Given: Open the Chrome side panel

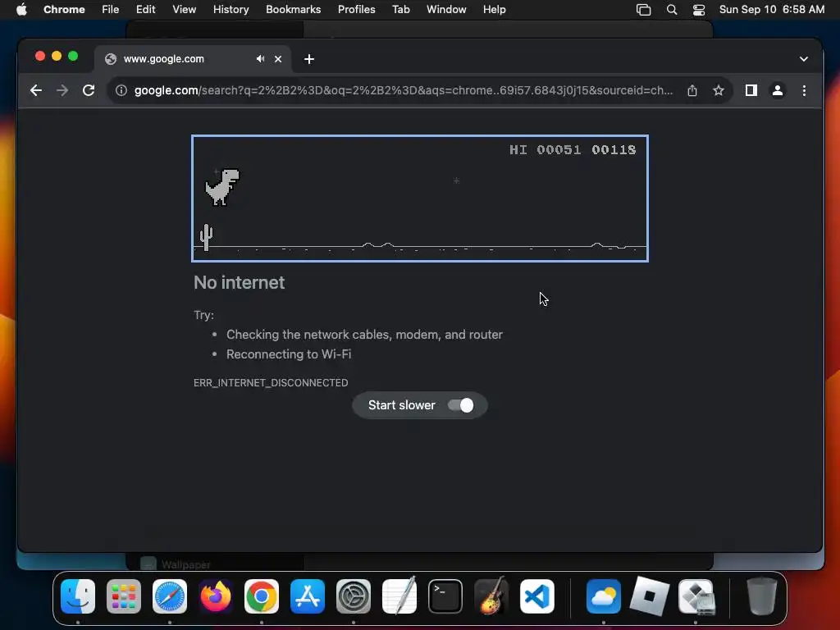Looking at the screenshot, I should (x=751, y=90).
